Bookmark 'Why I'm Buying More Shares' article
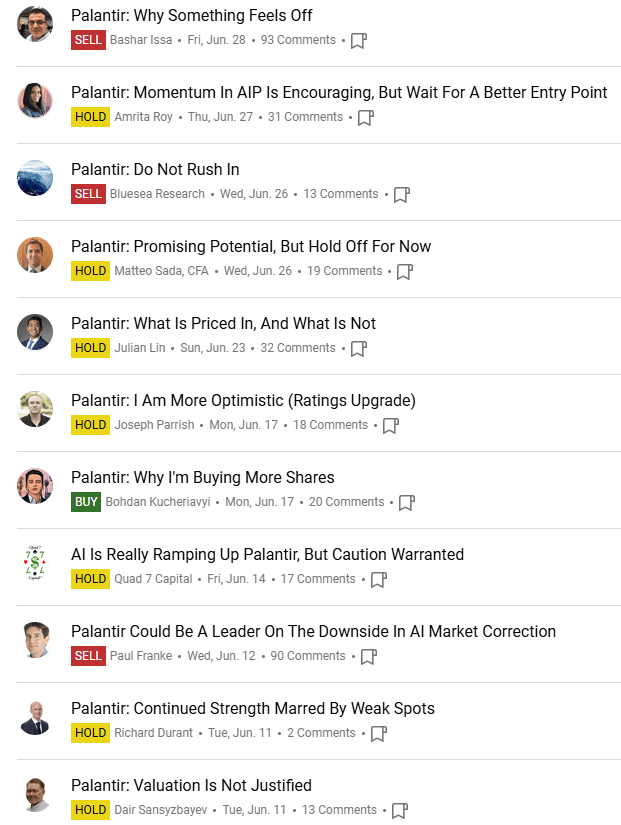This screenshot has height=825, width=621. pos(407,503)
